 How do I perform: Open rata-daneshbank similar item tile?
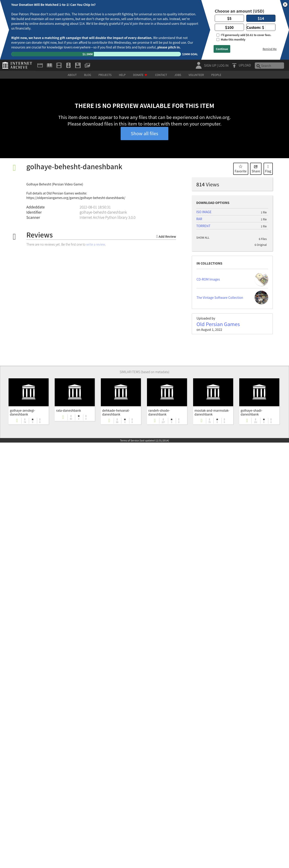pyautogui.click(x=75, y=400)
